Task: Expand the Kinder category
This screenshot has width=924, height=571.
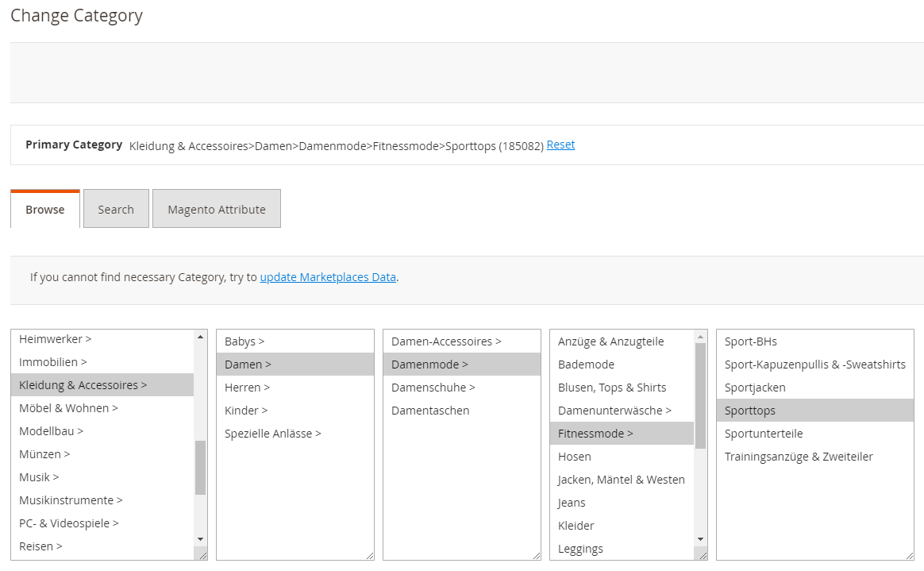Action: coord(246,410)
